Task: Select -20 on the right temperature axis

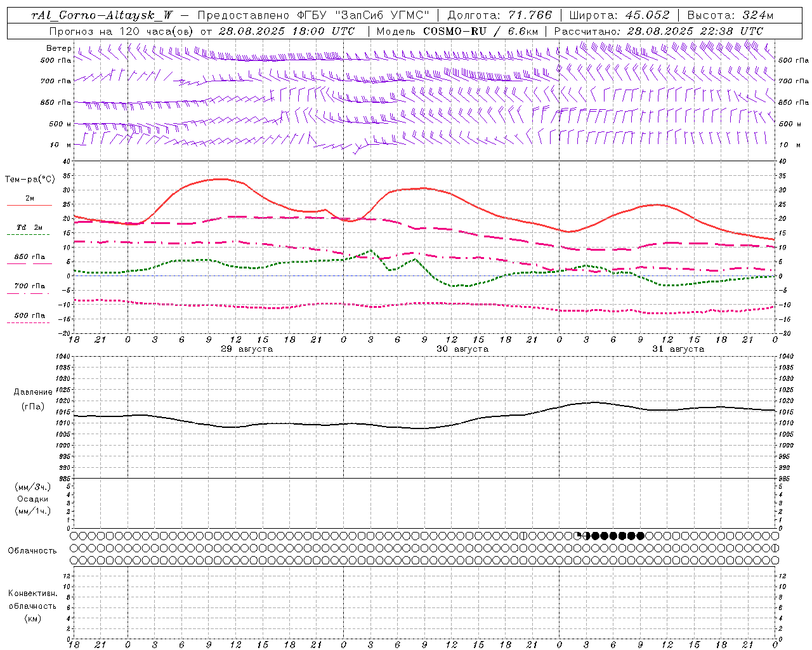Action: pyautogui.click(x=783, y=333)
